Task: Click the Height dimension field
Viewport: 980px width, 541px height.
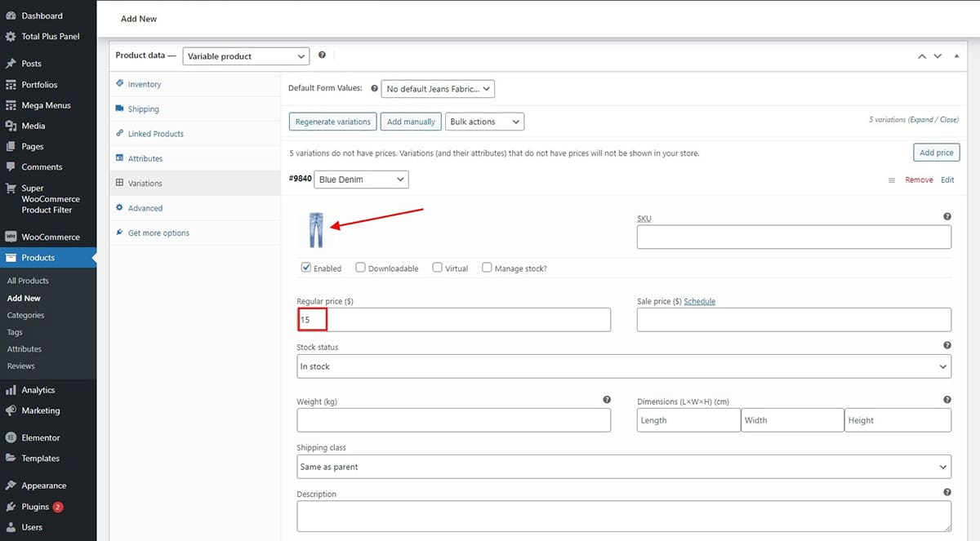Action: click(x=898, y=420)
